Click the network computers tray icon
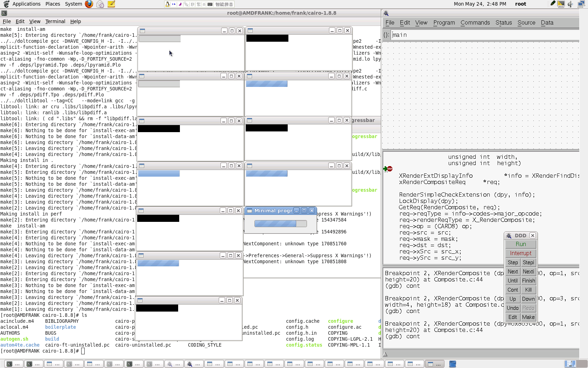The height and width of the screenshot is (368, 588). 581,4
